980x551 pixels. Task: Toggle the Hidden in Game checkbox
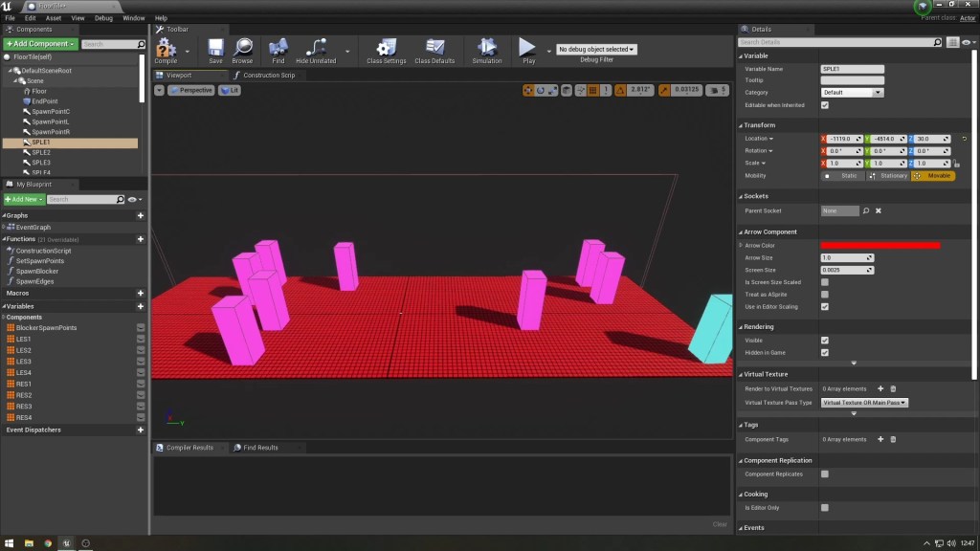825,353
